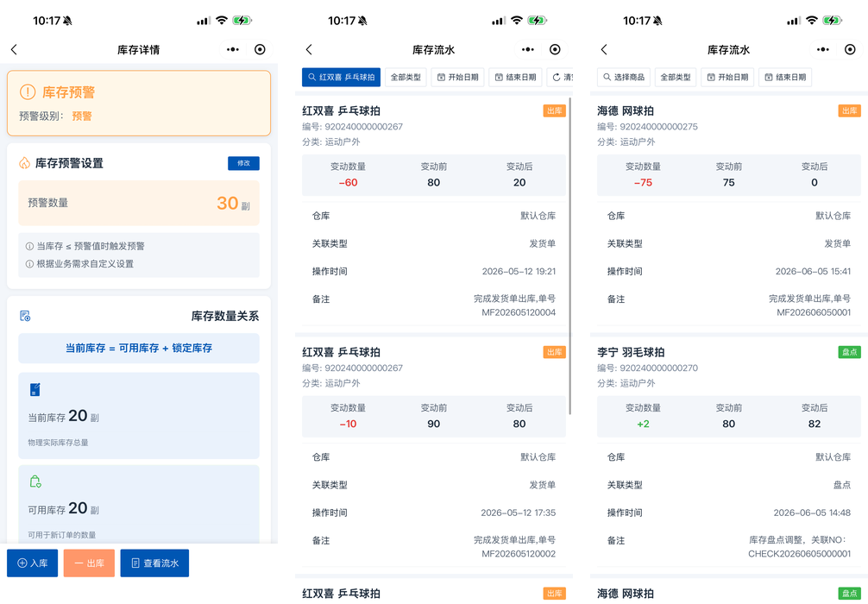This screenshot has width=868, height=604.
Task: Click info icon next to 根据业务需求自定义设置
Action: [x=29, y=264]
